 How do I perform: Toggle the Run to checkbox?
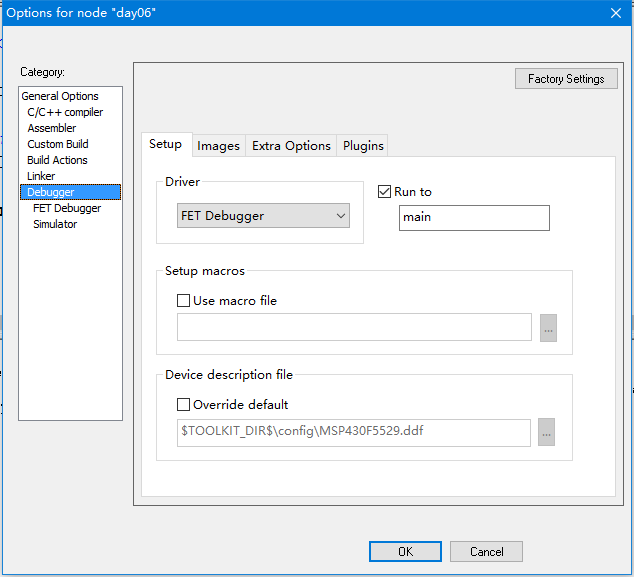(x=385, y=192)
